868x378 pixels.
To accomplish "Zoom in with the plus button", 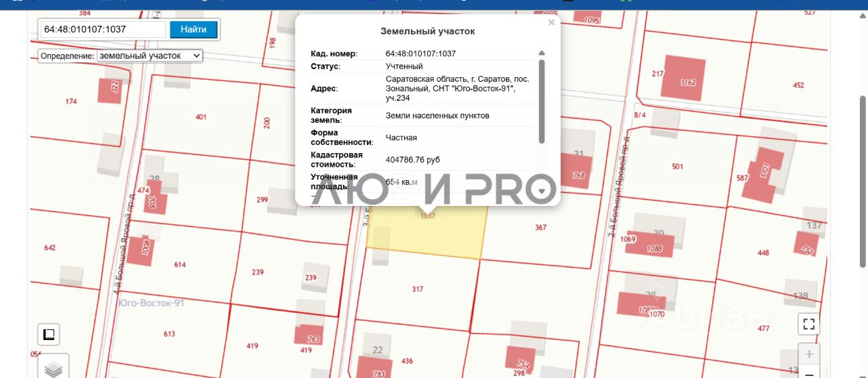I will pos(808,354).
